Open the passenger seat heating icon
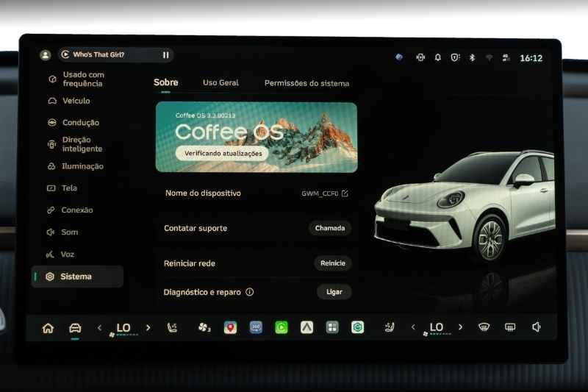 pos(390,327)
